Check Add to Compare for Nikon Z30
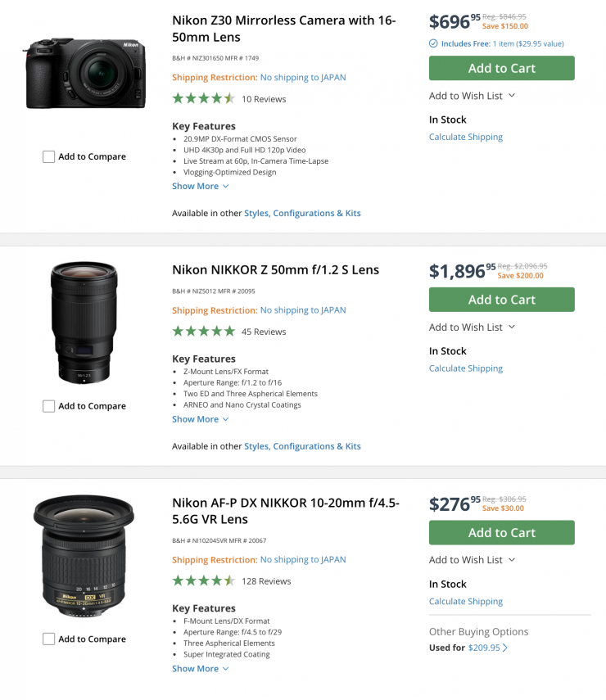Image resolution: width=606 pixels, height=700 pixels. 49,156
